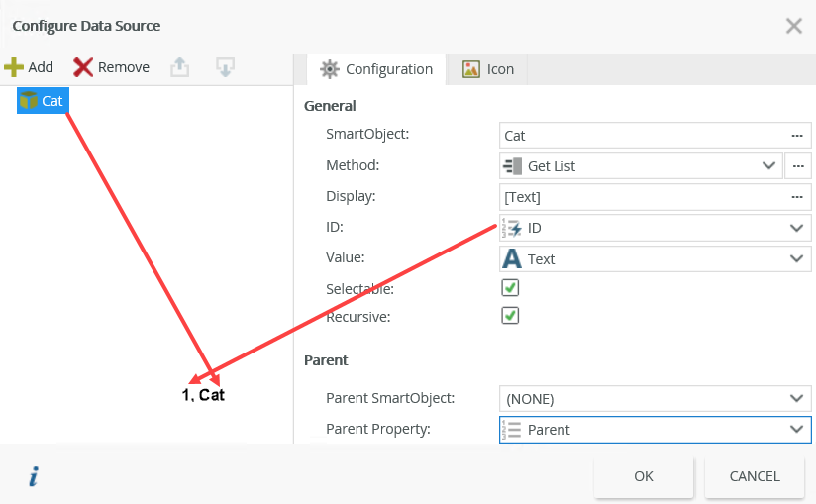Click the red Remove X icon
Viewport: 816px width, 504px height.
click(83, 67)
